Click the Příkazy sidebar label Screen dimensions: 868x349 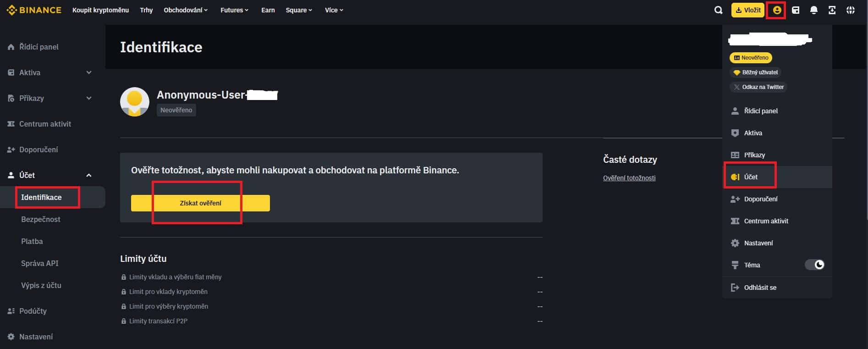coord(32,98)
